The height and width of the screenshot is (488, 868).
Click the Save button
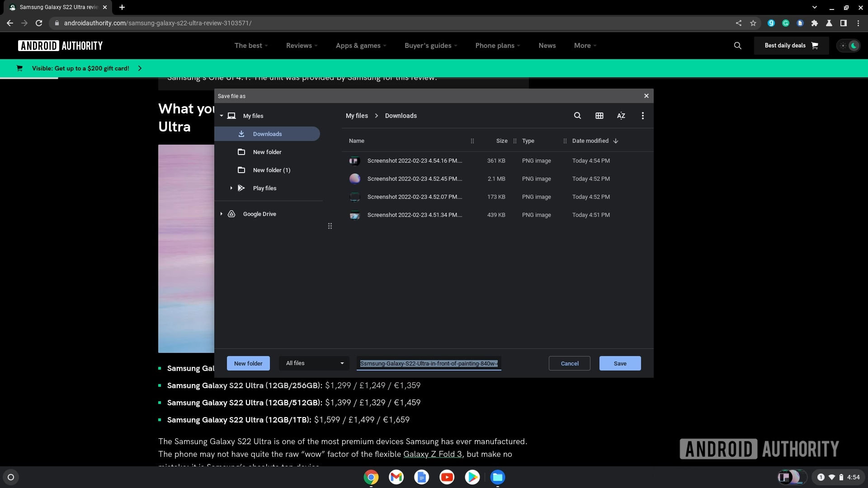point(620,363)
